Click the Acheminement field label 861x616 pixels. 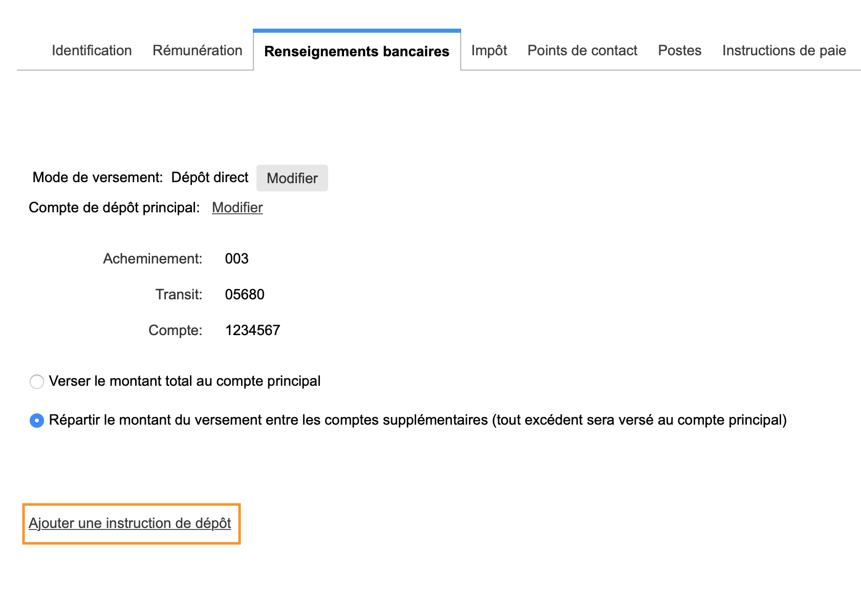pos(153,258)
